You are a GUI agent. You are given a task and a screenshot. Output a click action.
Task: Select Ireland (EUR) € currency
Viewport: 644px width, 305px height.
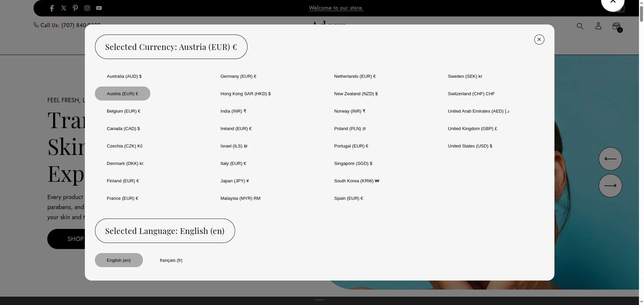click(x=236, y=129)
